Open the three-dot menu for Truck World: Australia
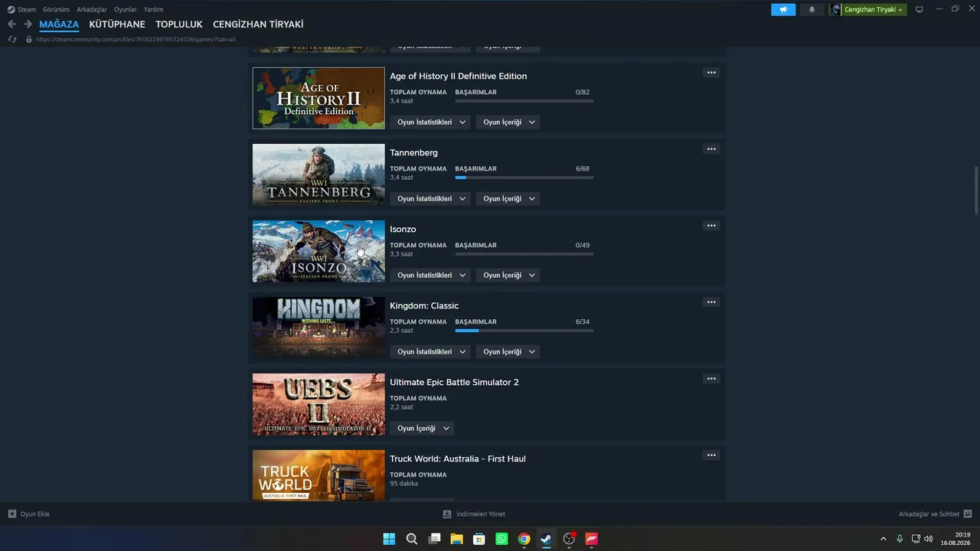Screen dimensions: 980x551 pos(711,455)
